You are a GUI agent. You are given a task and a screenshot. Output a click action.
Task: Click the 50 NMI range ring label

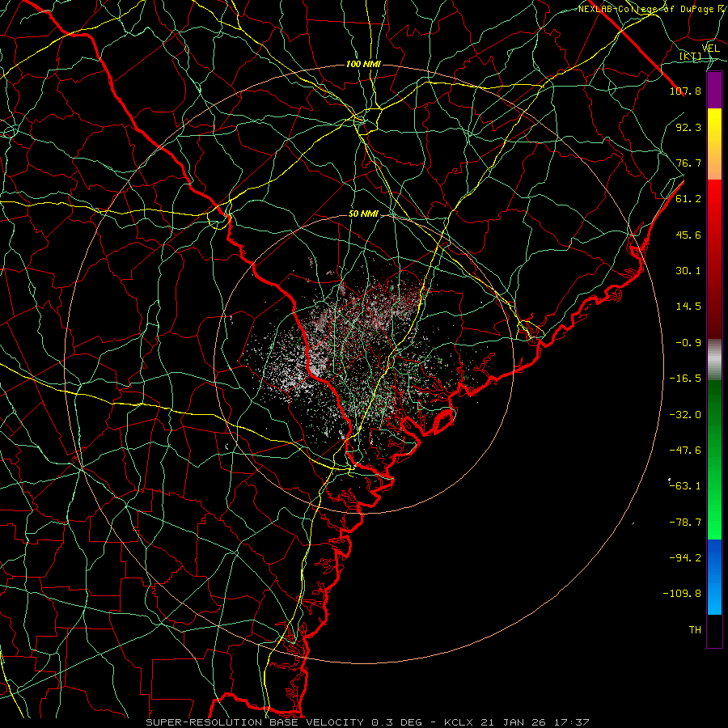click(x=363, y=214)
